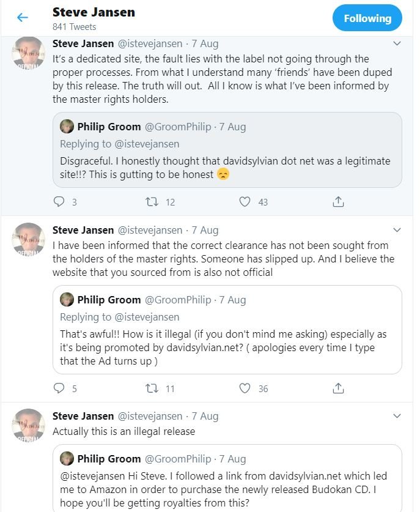Share the 'dedicated site' tweet
Screen dimensions: 420x512
coord(337,201)
